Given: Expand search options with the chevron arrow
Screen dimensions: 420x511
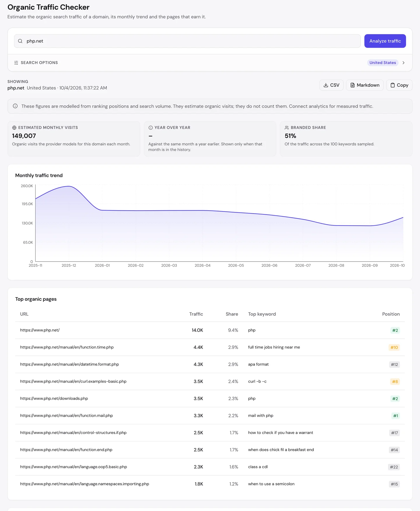Looking at the screenshot, I should (403, 63).
